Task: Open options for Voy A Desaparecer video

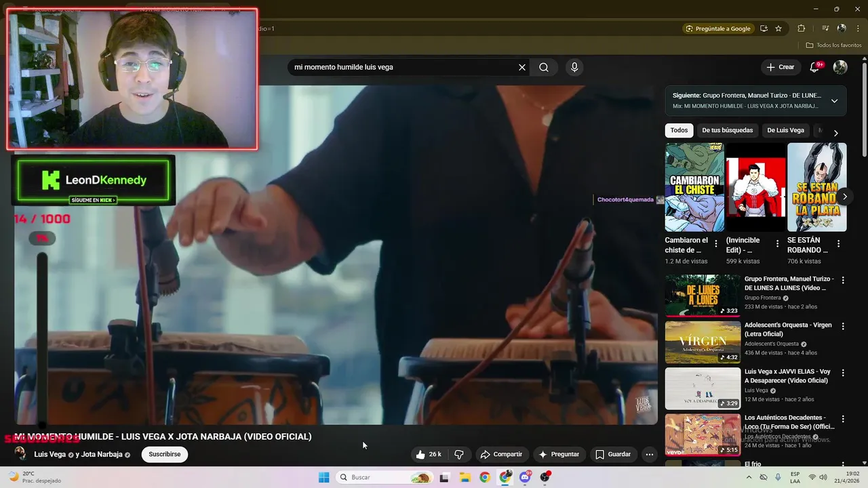Action: [843, 373]
